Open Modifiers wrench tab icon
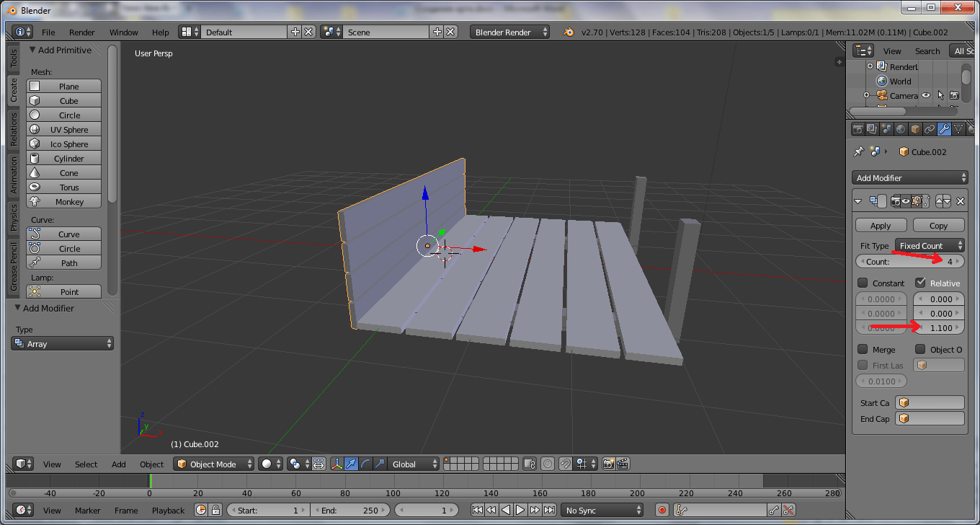The height and width of the screenshot is (525, 980). 944,129
